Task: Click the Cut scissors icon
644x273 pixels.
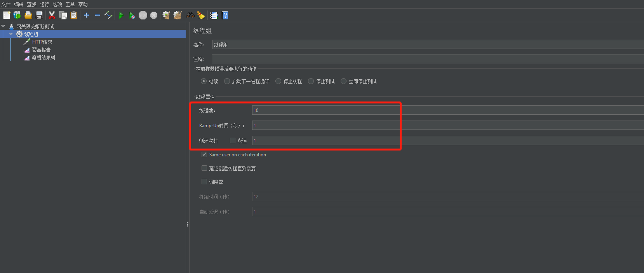Action: tap(52, 15)
